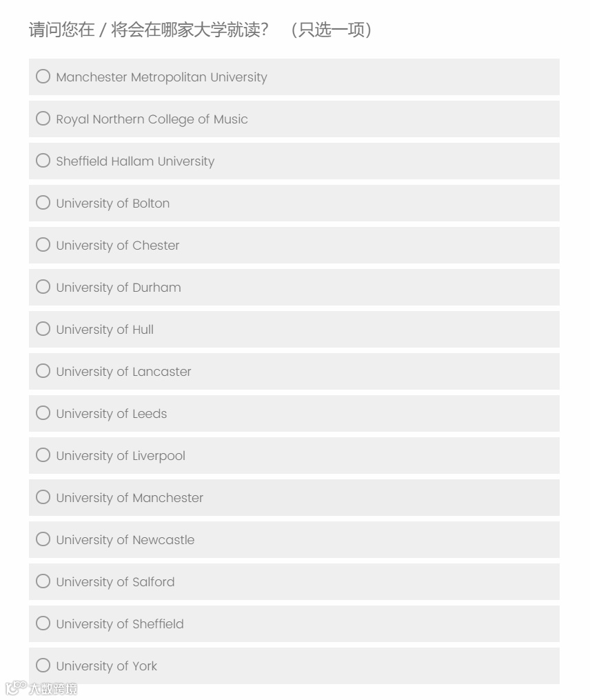590x700 pixels.
Task: Click the question heading about university
Action: tap(200, 30)
